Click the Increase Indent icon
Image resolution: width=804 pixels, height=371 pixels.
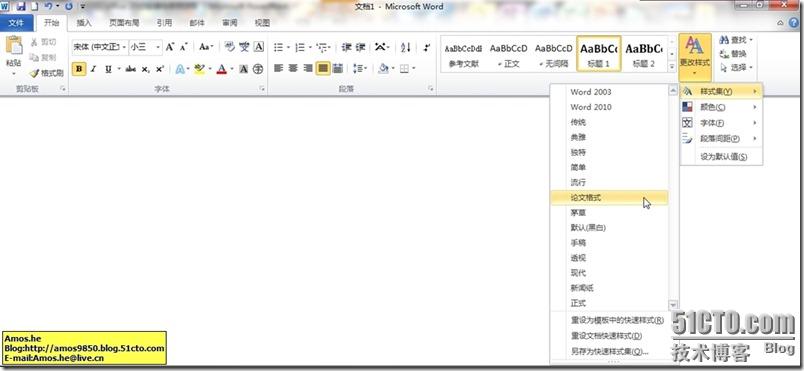(360, 47)
